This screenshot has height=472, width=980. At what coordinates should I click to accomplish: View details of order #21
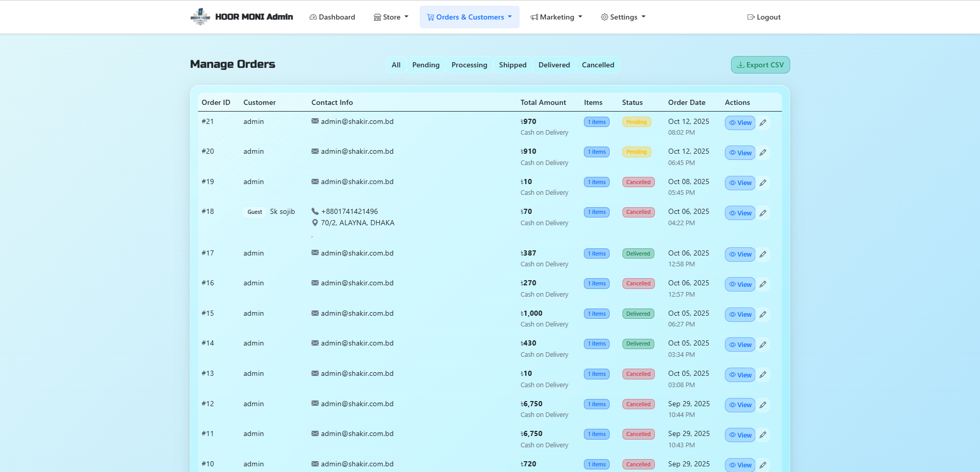(740, 123)
